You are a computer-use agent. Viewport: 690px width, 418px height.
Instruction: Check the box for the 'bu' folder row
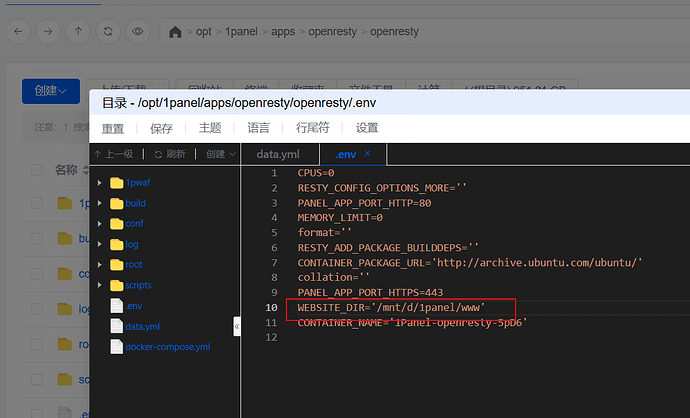click(x=37, y=238)
